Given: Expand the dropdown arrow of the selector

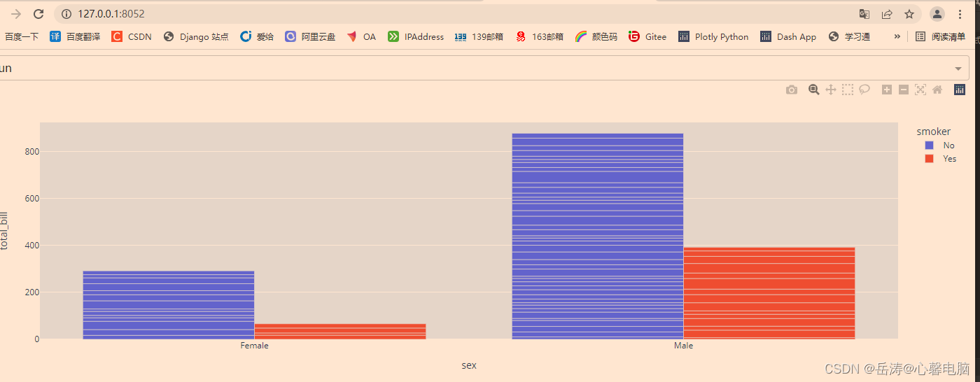Looking at the screenshot, I should (958, 69).
